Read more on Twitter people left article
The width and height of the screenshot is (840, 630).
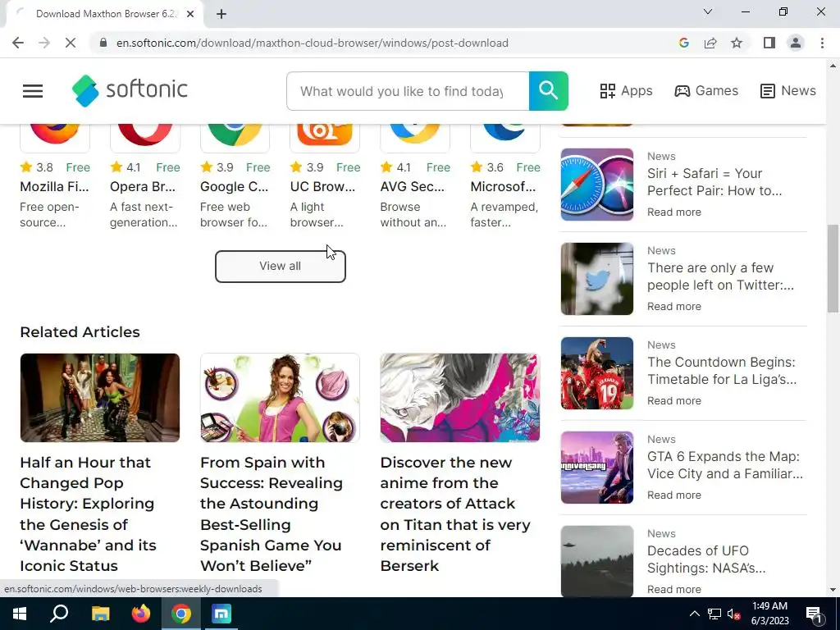674,307
